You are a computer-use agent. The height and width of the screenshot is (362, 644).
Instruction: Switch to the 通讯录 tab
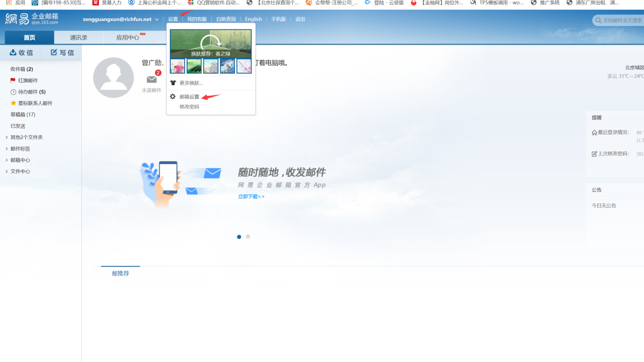click(x=79, y=38)
